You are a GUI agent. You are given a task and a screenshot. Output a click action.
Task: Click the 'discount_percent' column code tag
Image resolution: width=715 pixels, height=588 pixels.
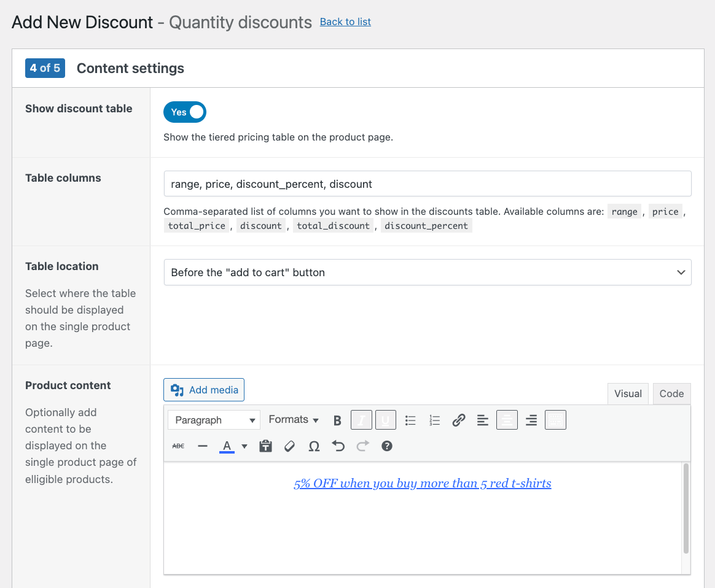coord(426,226)
